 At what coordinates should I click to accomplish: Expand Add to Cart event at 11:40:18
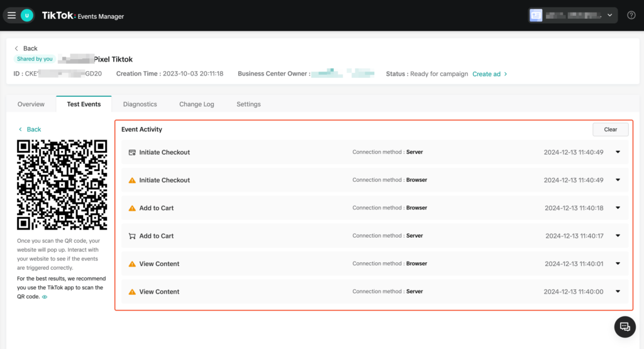(x=618, y=208)
